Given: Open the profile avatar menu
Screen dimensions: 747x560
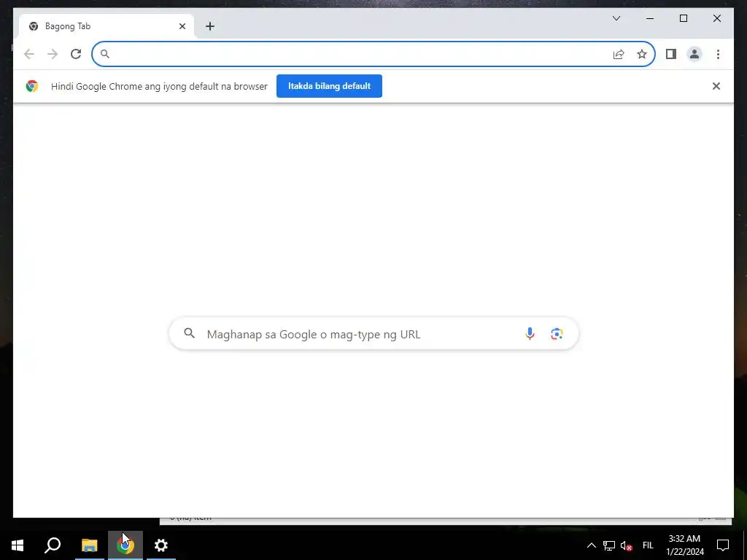Looking at the screenshot, I should pyautogui.click(x=694, y=54).
